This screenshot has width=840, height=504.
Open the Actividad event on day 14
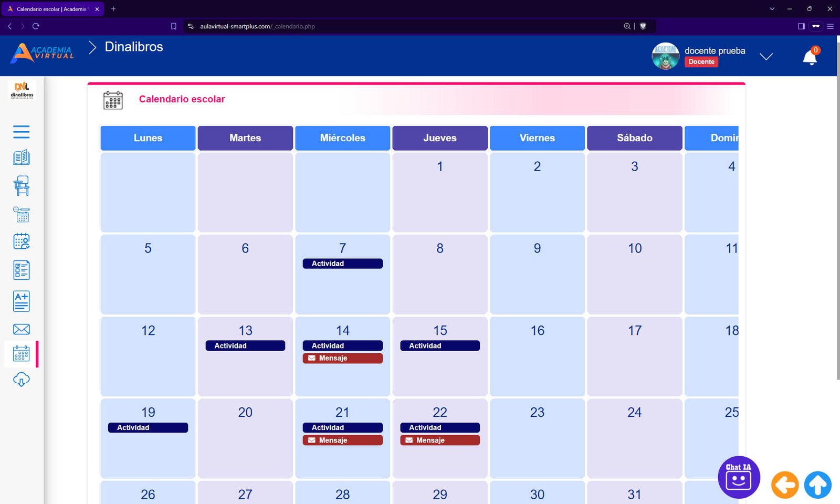pyautogui.click(x=343, y=345)
